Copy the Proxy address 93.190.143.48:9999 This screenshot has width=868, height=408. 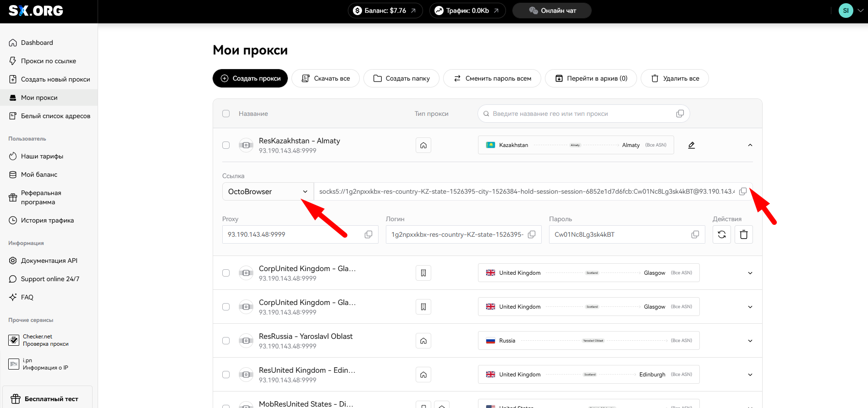(x=368, y=234)
